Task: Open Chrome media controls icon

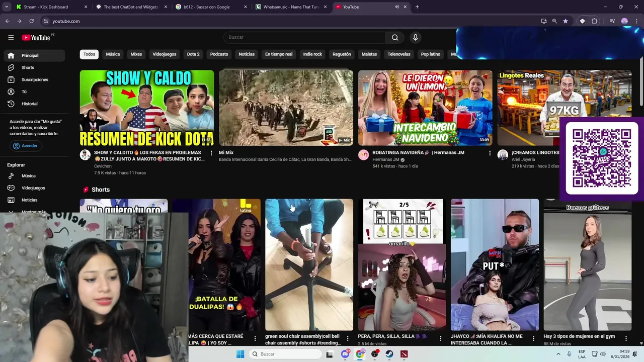Action: click(x=612, y=21)
